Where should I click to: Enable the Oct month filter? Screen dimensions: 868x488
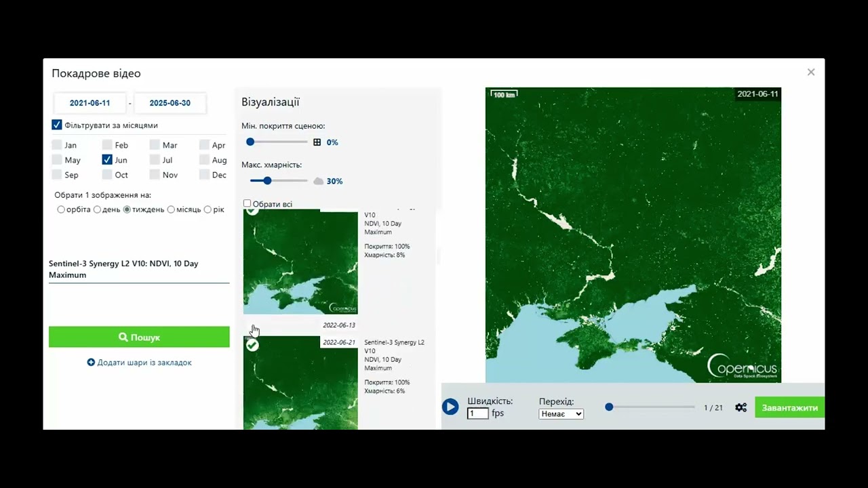coord(107,175)
